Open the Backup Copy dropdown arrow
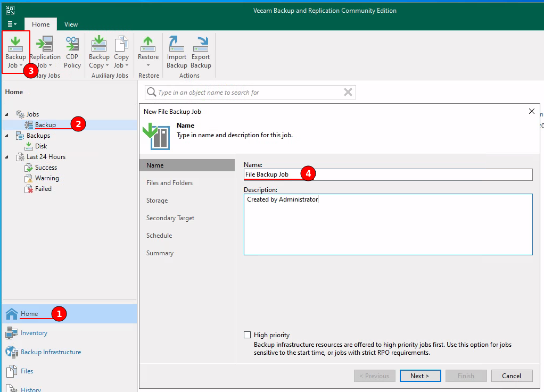The height and width of the screenshot is (392, 544). tap(107, 65)
